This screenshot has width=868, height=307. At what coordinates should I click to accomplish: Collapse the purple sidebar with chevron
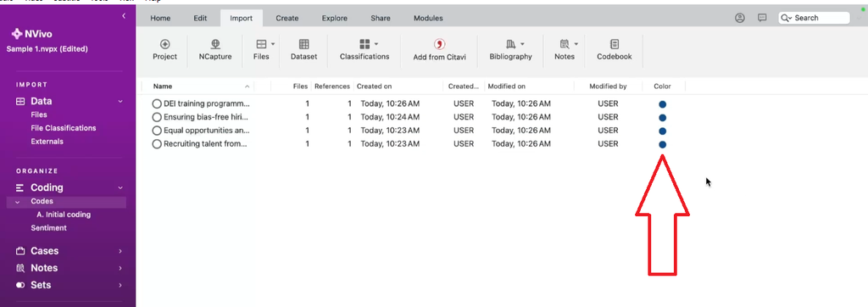coord(124,16)
